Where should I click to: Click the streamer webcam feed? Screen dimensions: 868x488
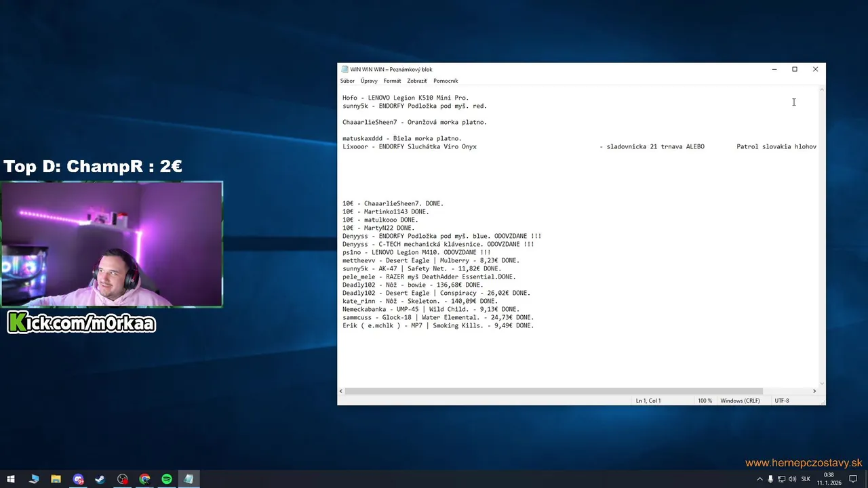(112, 244)
